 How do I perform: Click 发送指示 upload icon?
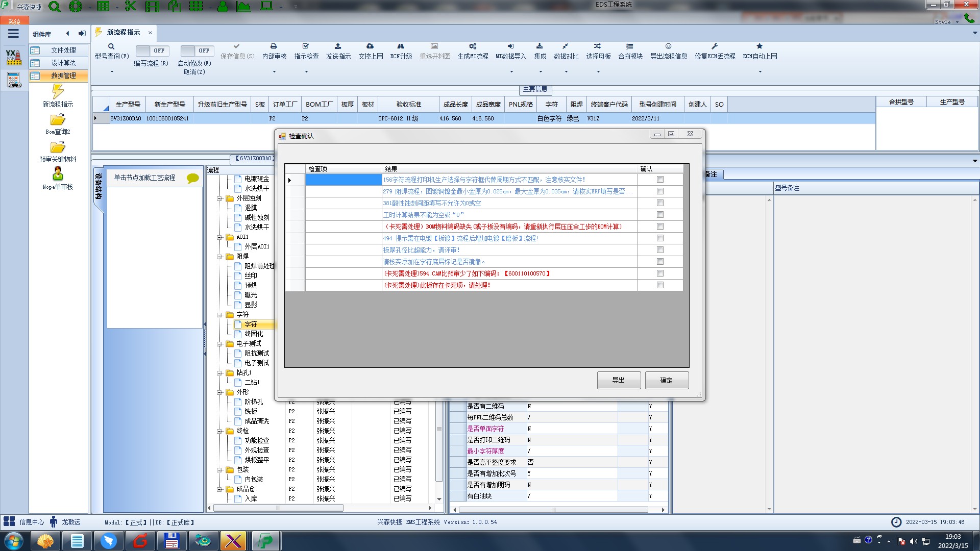tap(338, 46)
